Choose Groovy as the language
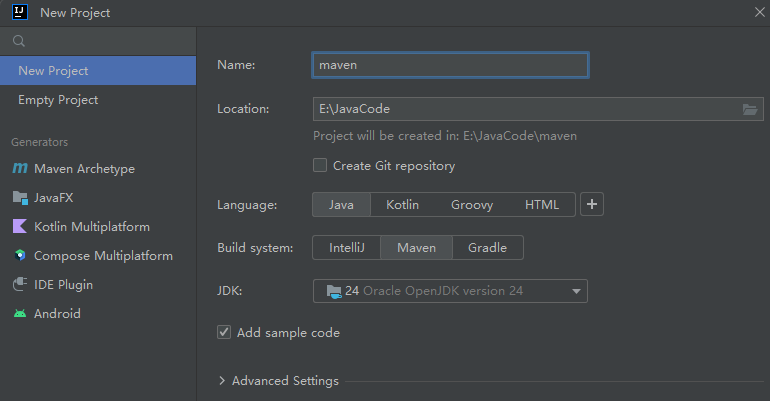 point(472,204)
